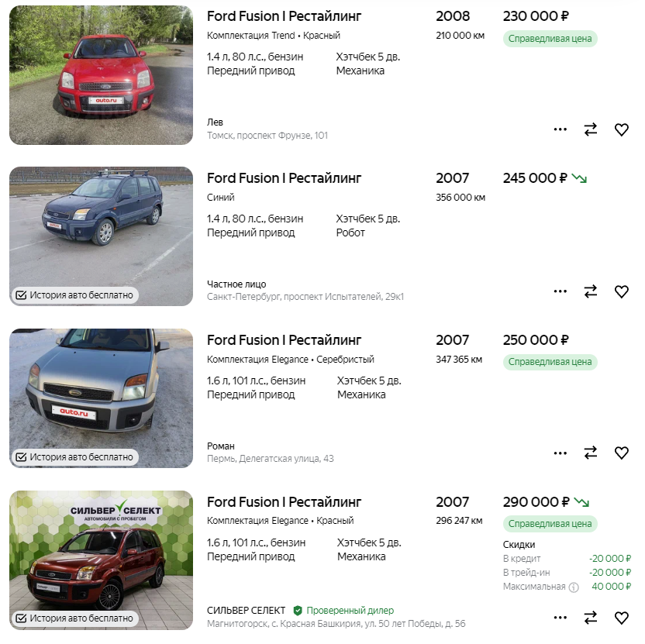Heart the 290 000 ₽ Сильвер Селект Fusion

[621, 618]
